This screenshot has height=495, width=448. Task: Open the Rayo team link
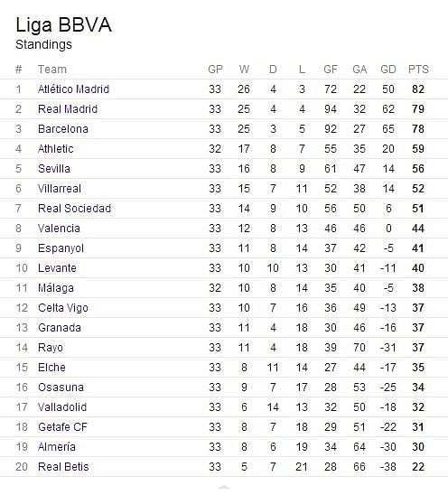51,348
